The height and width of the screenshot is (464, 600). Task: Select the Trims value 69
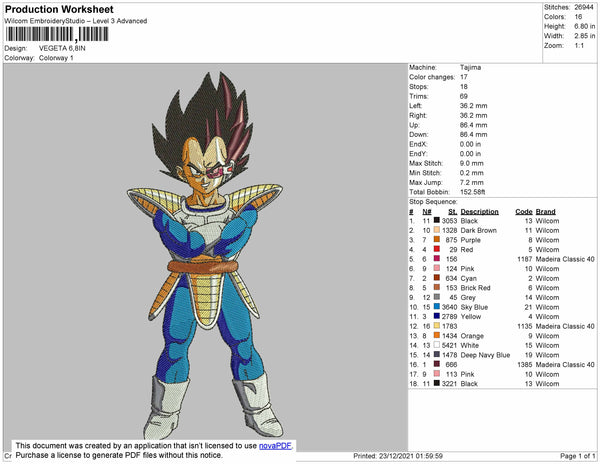coord(463,96)
